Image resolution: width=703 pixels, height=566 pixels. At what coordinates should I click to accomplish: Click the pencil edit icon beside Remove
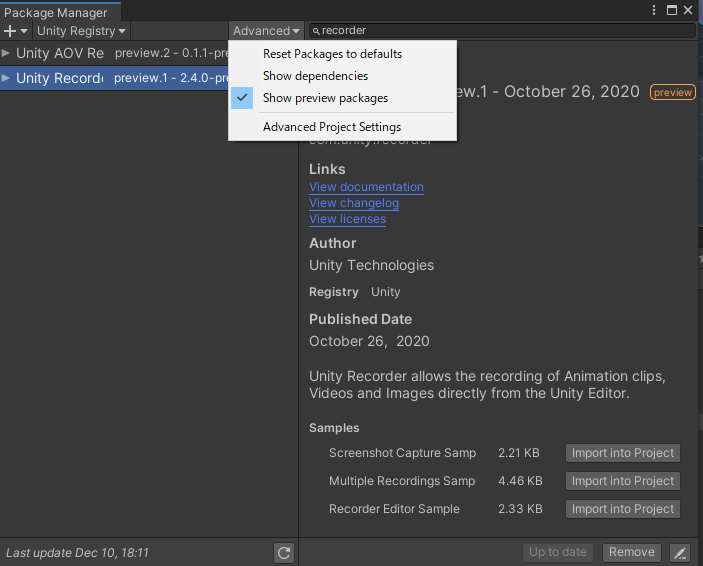pos(680,552)
